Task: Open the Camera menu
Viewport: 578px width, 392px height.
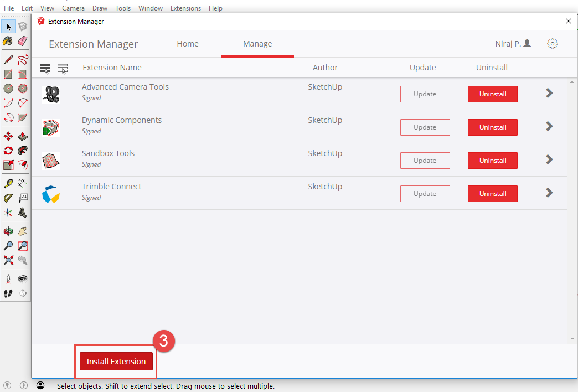Action: [x=73, y=8]
